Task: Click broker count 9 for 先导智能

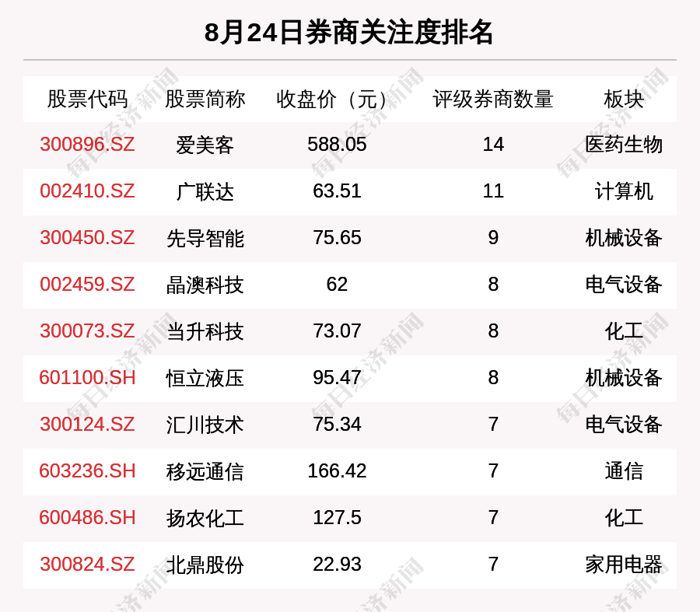Action: pos(493,237)
